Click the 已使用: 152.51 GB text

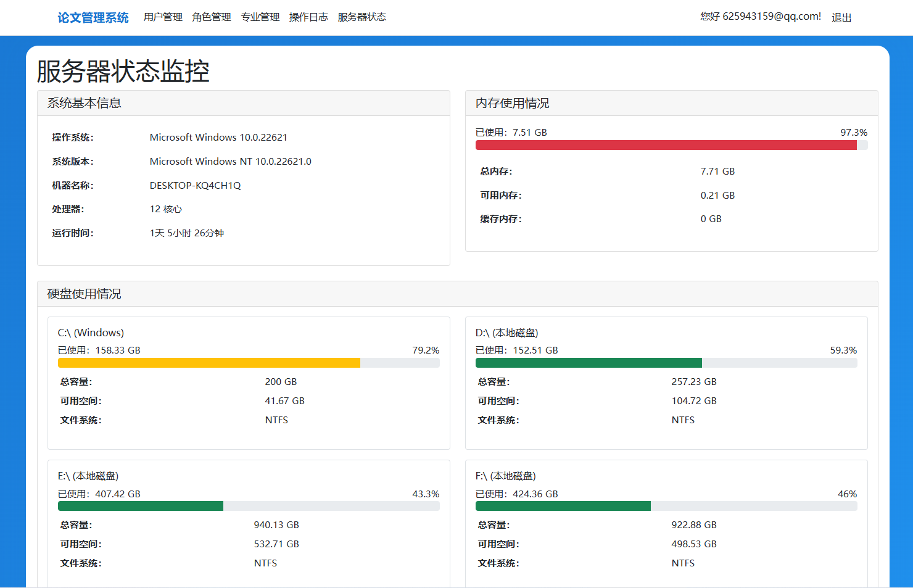517,350
